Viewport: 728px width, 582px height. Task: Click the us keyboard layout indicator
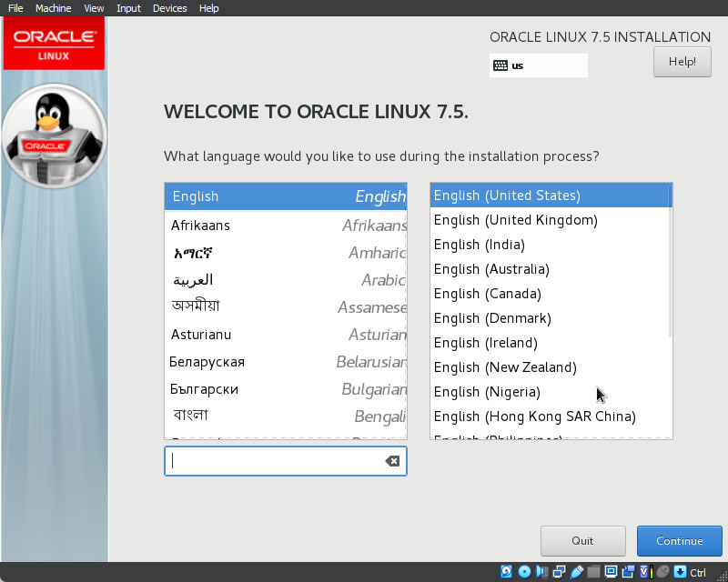point(538,65)
